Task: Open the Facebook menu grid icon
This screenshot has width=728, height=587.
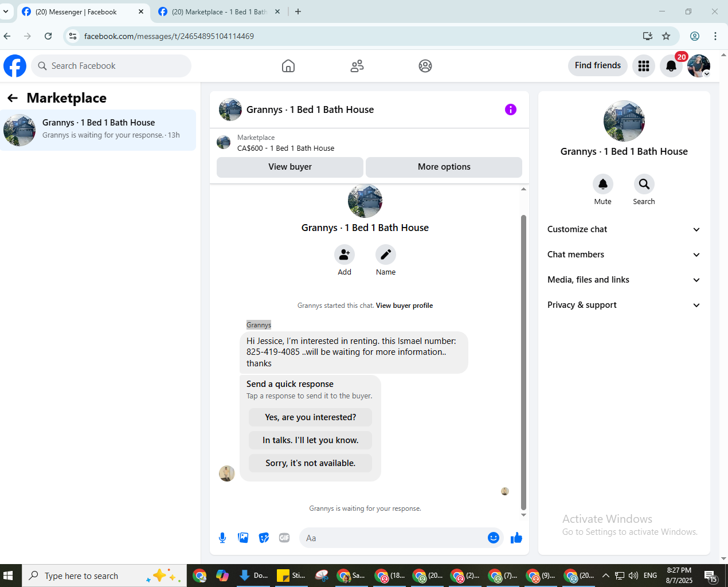Action: click(644, 66)
